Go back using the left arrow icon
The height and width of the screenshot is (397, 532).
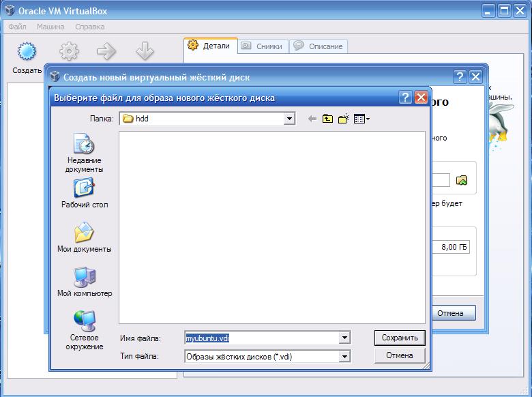312,119
